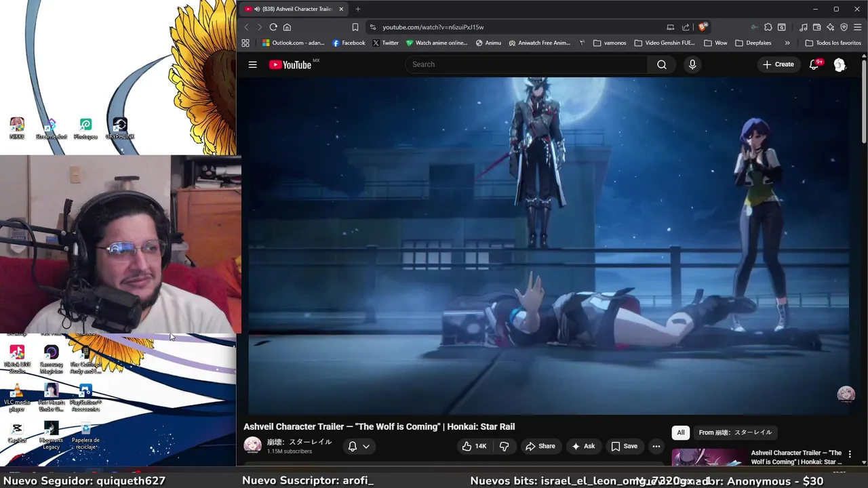The width and height of the screenshot is (868, 488).
Task: Click the video player to pause
Action: [x=548, y=244]
